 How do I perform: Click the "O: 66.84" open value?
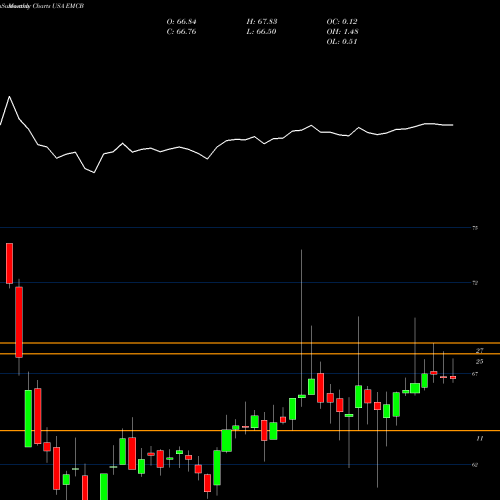click(x=181, y=22)
